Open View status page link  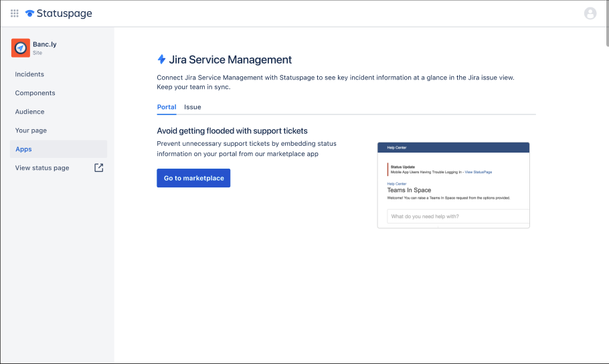(42, 168)
